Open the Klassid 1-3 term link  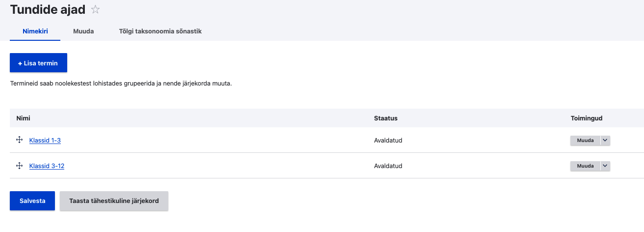pyautogui.click(x=45, y=141)
